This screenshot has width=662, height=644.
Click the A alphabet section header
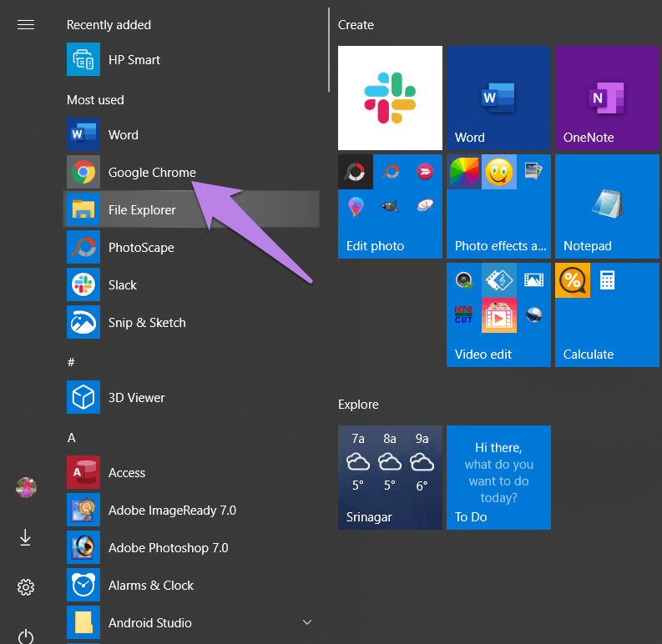coord(71,438)
